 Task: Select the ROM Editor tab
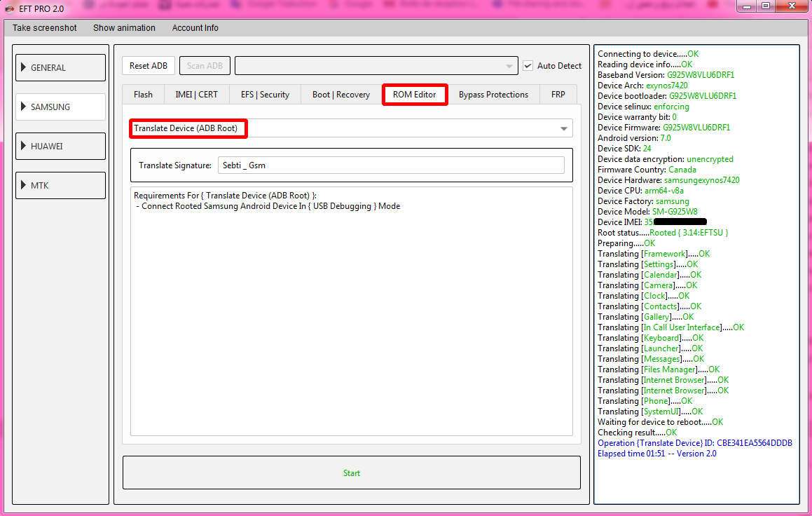[415, 95]
